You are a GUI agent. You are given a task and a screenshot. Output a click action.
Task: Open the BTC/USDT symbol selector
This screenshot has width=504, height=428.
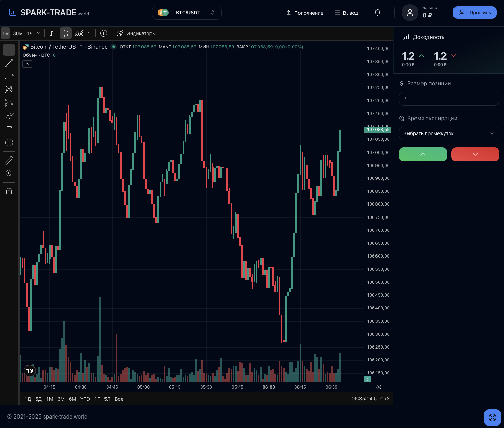tap(186, 12)
